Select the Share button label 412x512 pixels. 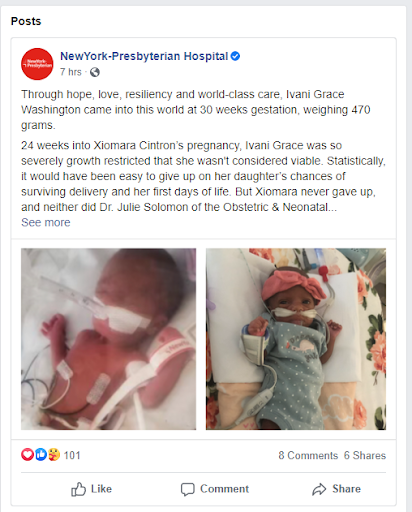(x=346, y=489)
